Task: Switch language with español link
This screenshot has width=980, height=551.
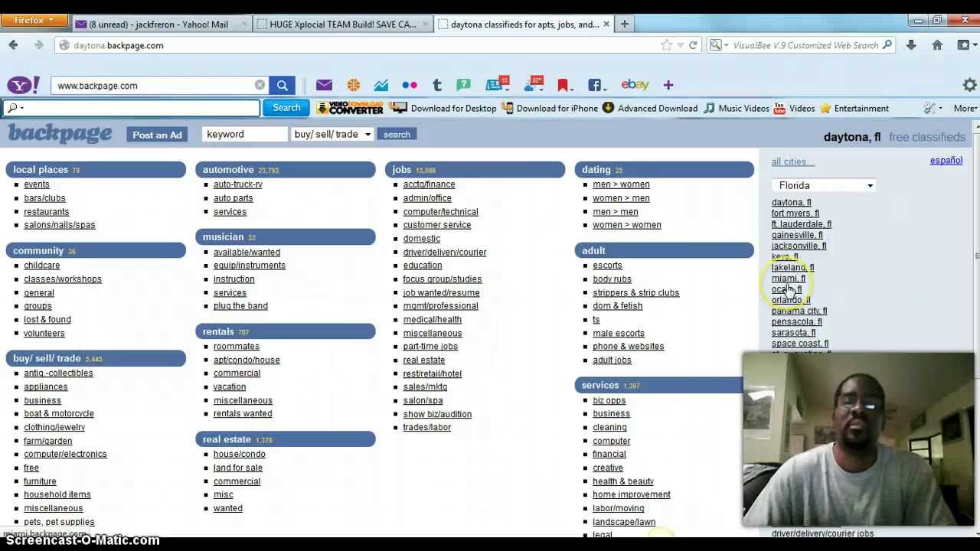Action: (946, 160)
